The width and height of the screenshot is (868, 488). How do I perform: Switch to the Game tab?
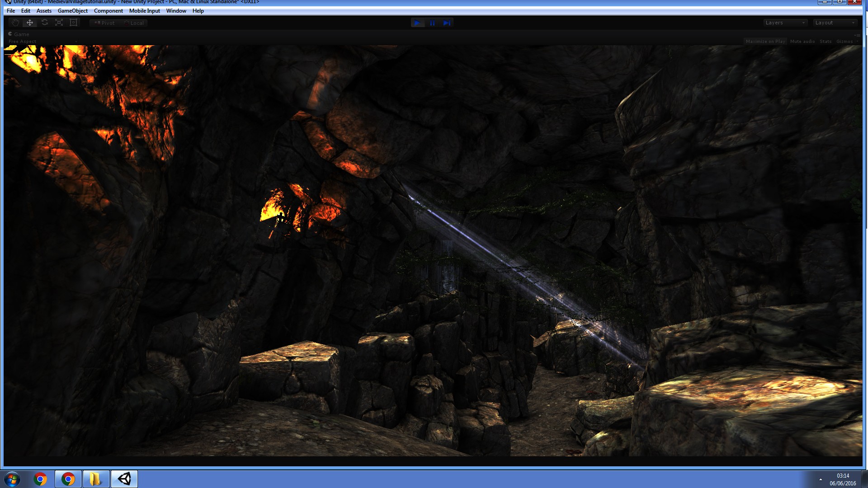point(19,34)
